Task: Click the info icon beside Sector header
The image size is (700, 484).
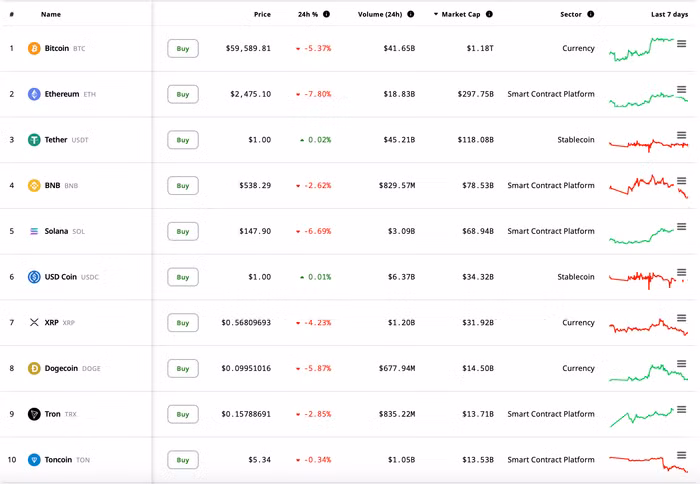Action: (x=591, y=15)
